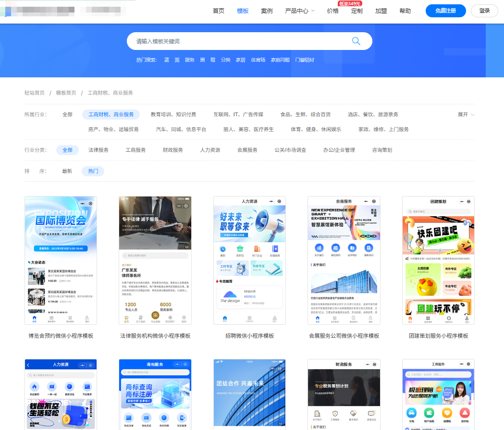Select 教育培训、知识付费 industry filter
The width and height of the screenshot is (504, 430).
pos(173,114)
